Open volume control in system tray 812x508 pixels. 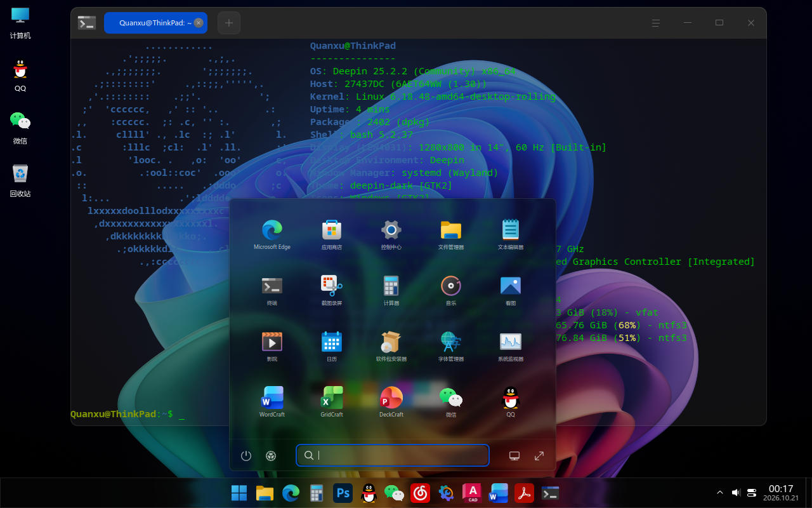coord(736,492)
